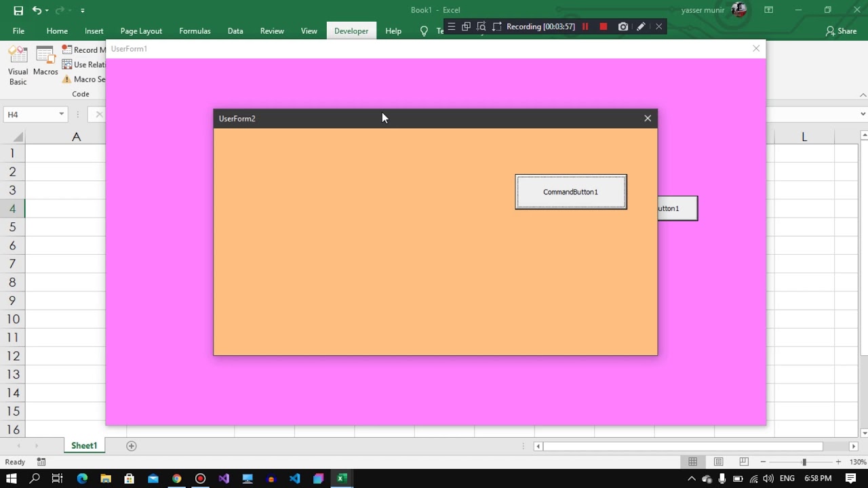This screenshot has width=868, height=488.
Task: Open the Help tab
Action: 393,30
